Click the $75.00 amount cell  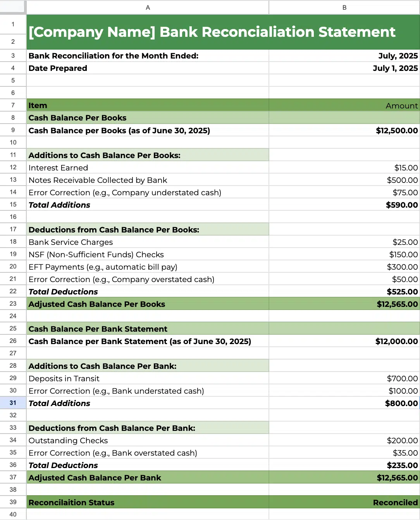[344, 192]
